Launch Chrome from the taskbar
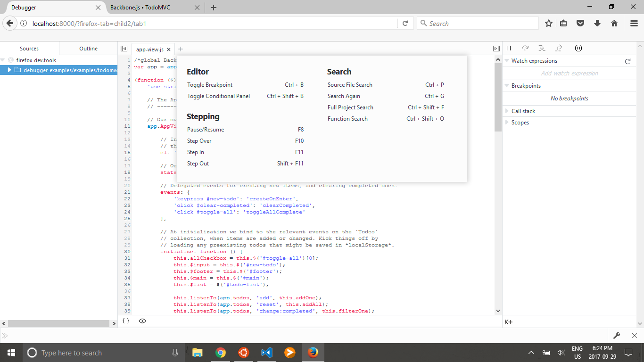The width and height of the screenshot is (644, 362). click(220, 353)
